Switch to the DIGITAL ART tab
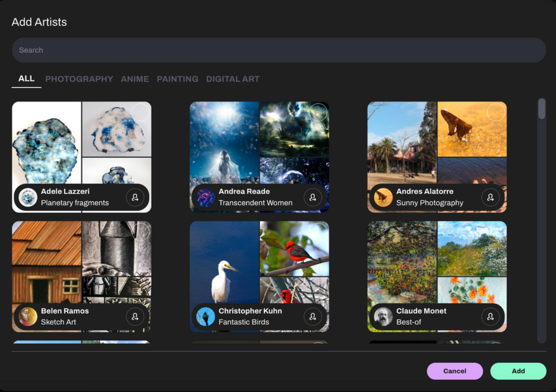556x392 pixels. (x=233, y=79)
